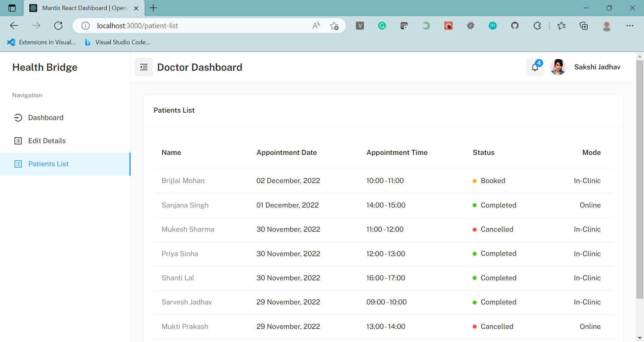Open the notifications bell with badge 4
644x342 pixels.
click(x=535, y=67)
